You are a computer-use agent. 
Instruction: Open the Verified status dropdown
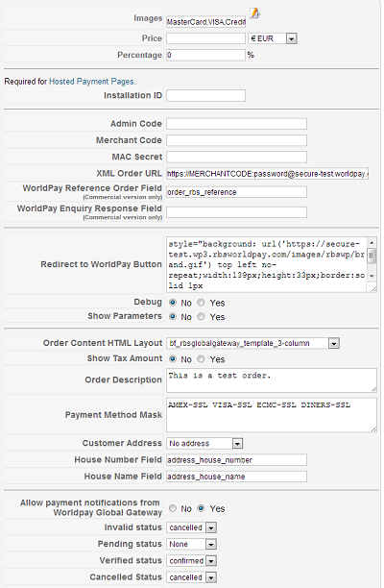coord(211,561)
